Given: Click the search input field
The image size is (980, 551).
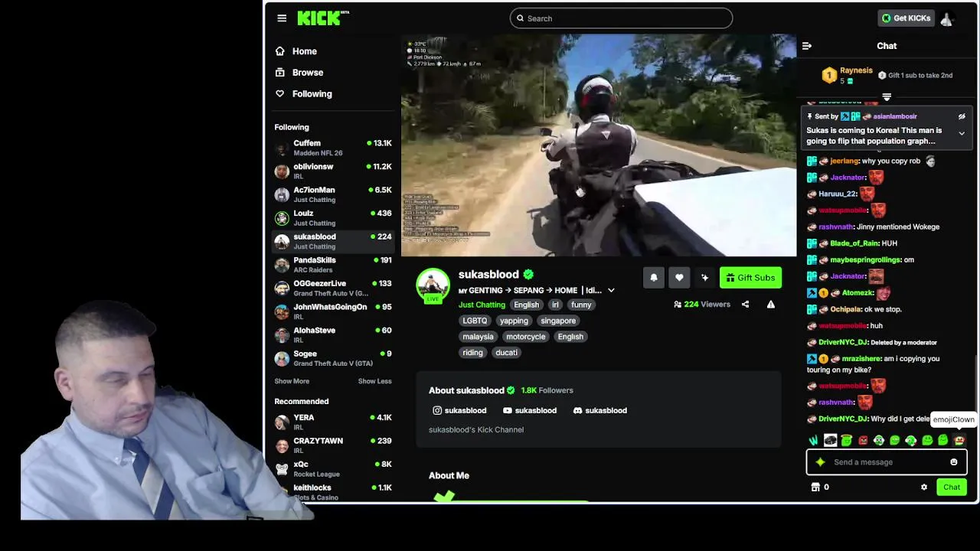Looking at the screenshot, I should pyautogui.click(x=621, y=18).
